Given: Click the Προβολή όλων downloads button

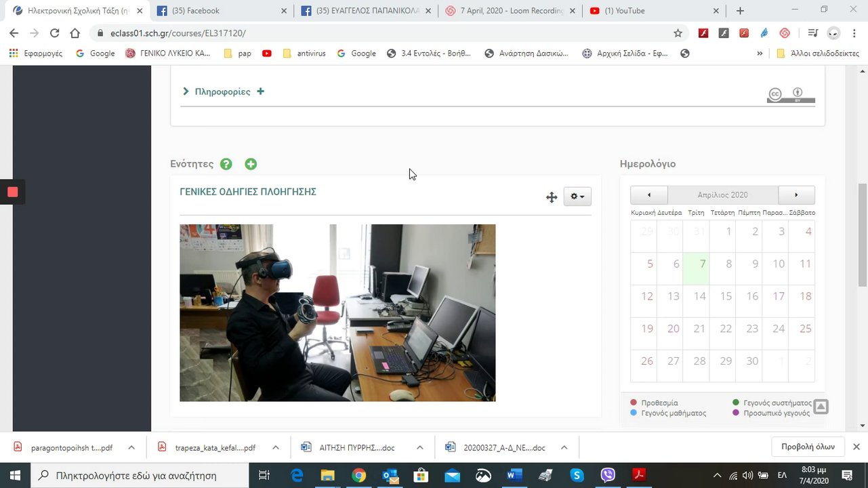Looking at the screenshot, I should [808, 447].
